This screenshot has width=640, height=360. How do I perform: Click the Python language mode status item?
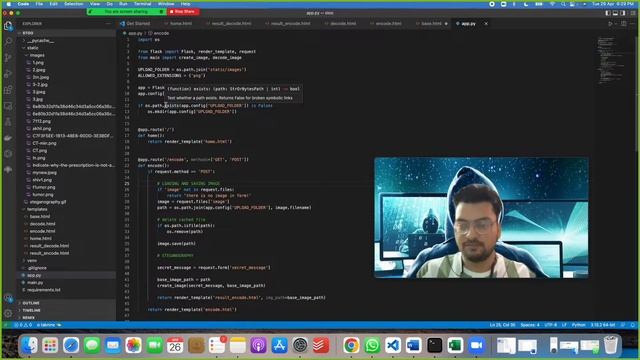tap(578, 325)
